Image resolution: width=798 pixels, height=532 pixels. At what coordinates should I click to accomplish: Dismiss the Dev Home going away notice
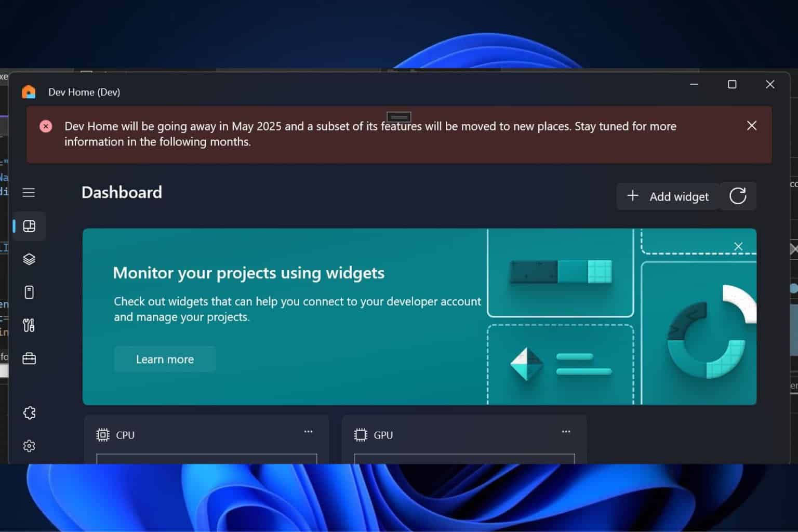click(751, 126)
